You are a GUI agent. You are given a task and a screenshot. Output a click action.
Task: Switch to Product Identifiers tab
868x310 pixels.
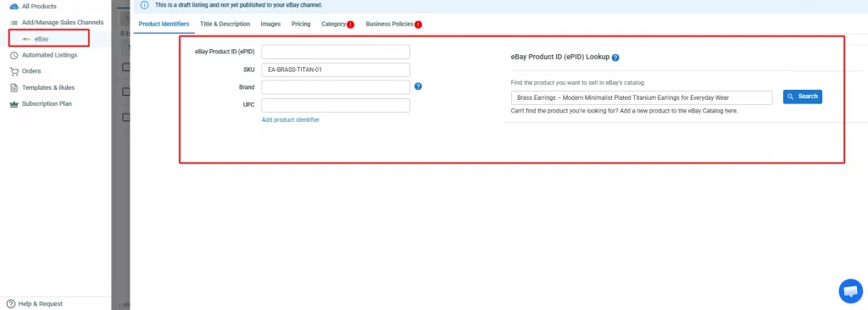[164, 24]
